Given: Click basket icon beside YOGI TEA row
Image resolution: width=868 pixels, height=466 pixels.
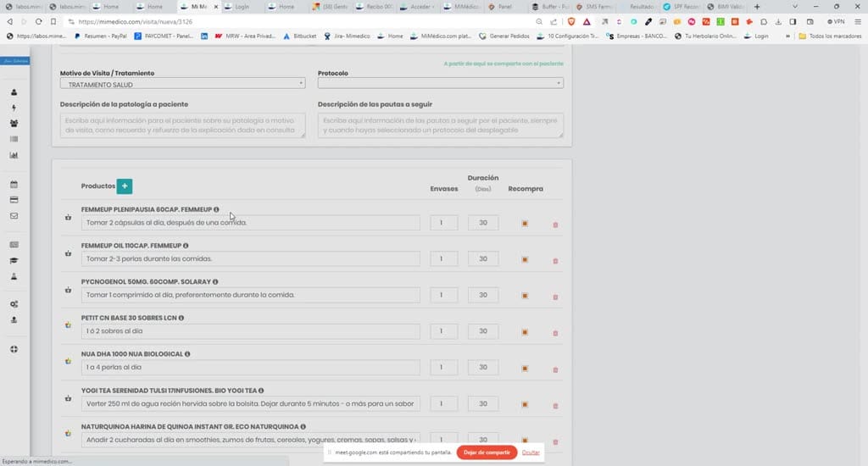Looking at the screenshot, I should (68, 398).
